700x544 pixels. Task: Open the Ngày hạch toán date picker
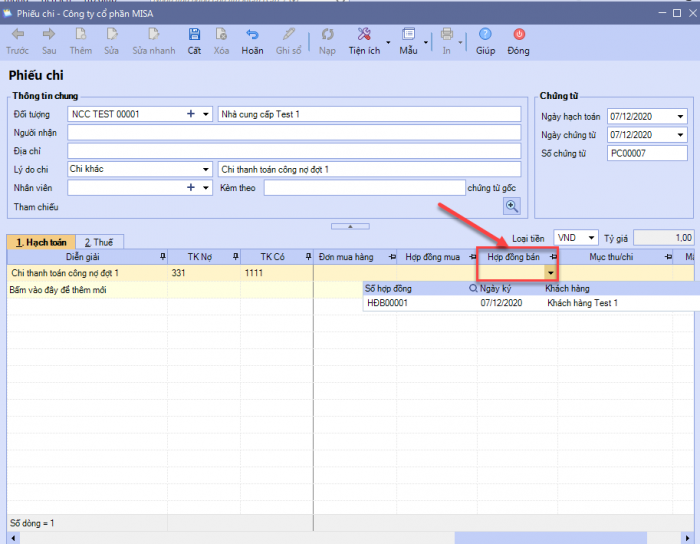point(681,116)
